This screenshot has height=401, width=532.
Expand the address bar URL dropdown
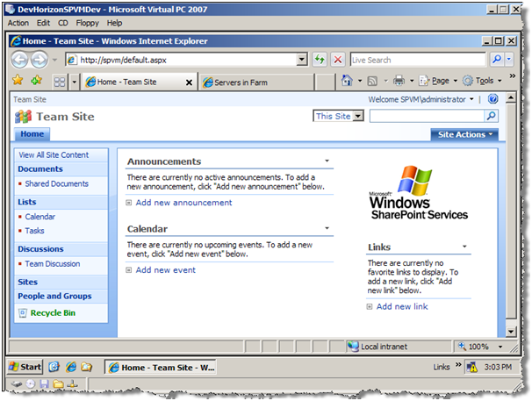point(302,60)
